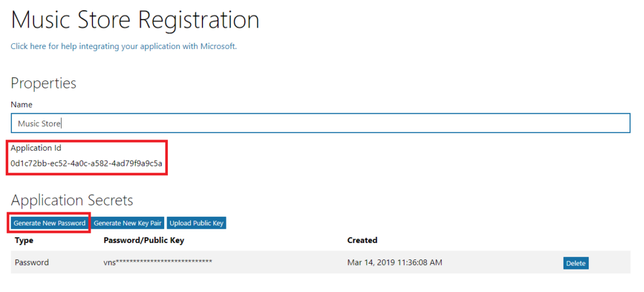Click the Music Store Registration heading
Image resolution: width=644 pixels, height=292 pixels.
point(135,19)
